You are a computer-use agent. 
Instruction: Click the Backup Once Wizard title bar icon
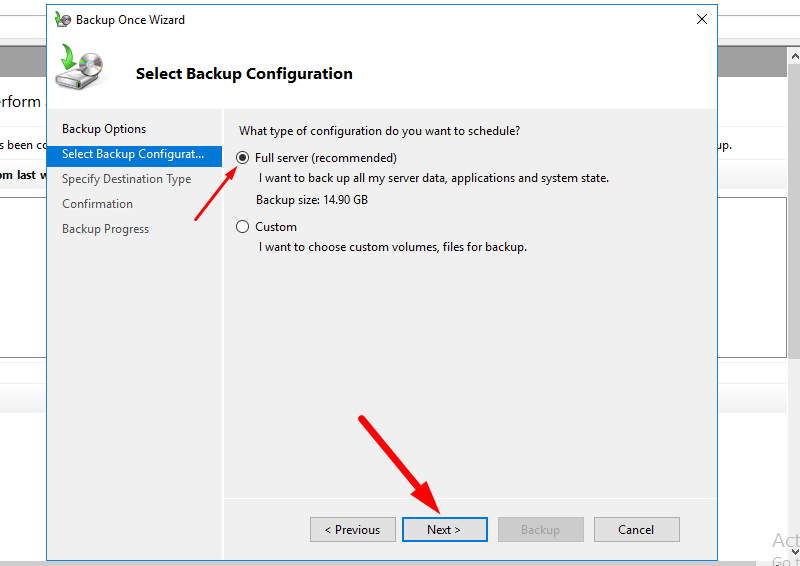[x=63, y=20]
